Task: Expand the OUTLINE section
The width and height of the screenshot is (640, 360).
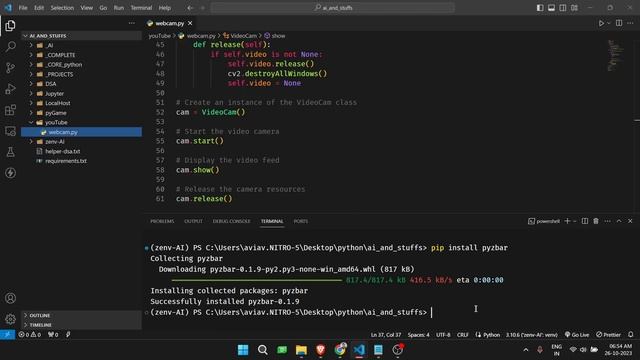Action: 82,316
